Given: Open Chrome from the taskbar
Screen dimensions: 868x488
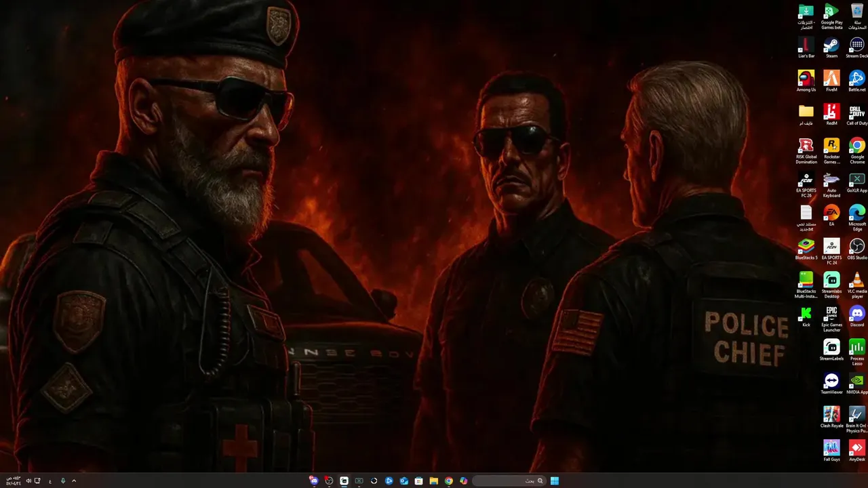Looking at the screenshot, I should click(448, 481).
